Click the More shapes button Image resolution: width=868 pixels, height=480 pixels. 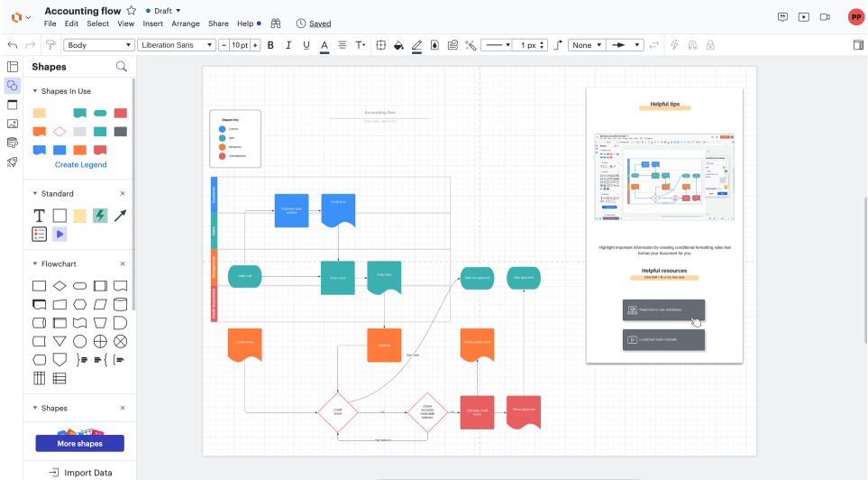click(79, 443)
